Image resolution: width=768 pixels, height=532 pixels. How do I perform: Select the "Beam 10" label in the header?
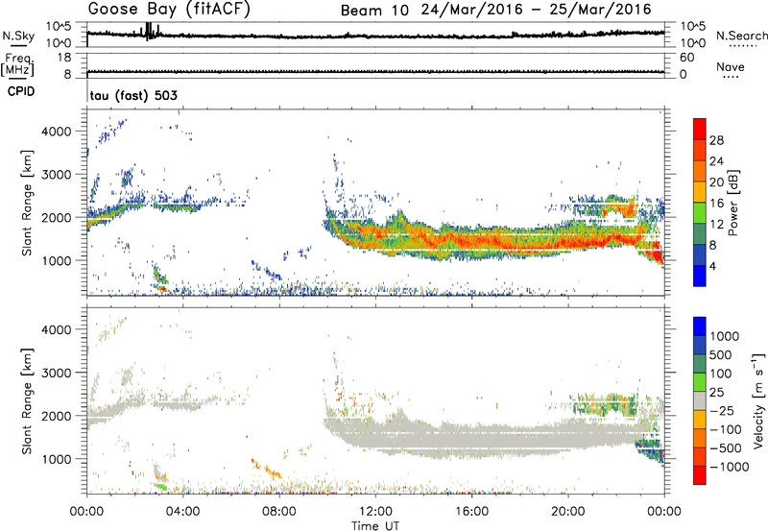374,11
